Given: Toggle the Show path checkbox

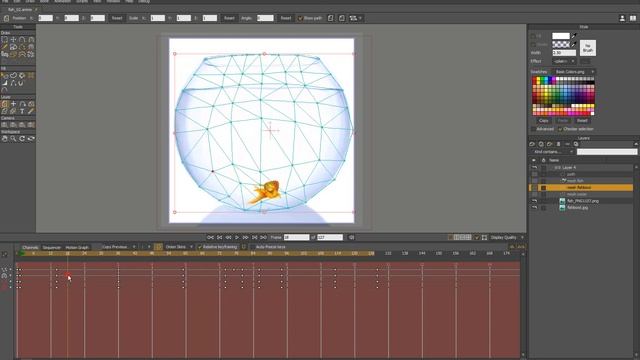Looking at the screenshot, I should pyautogui.click(x=300, y=18).
